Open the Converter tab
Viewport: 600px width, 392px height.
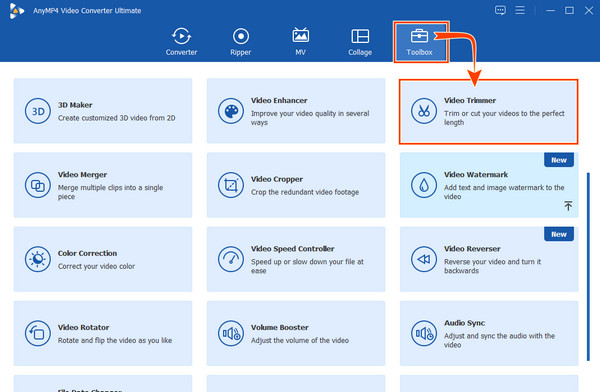tap(181, 42)
